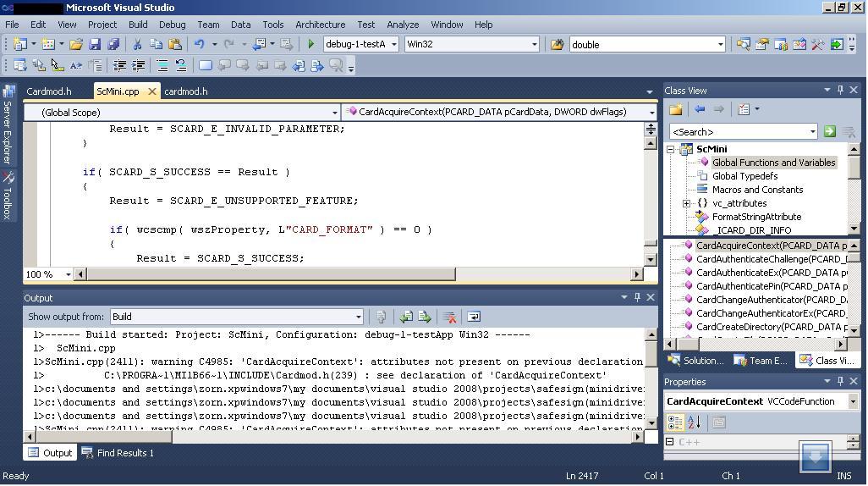Click the Decrease Indent icon

coord(119,65)
